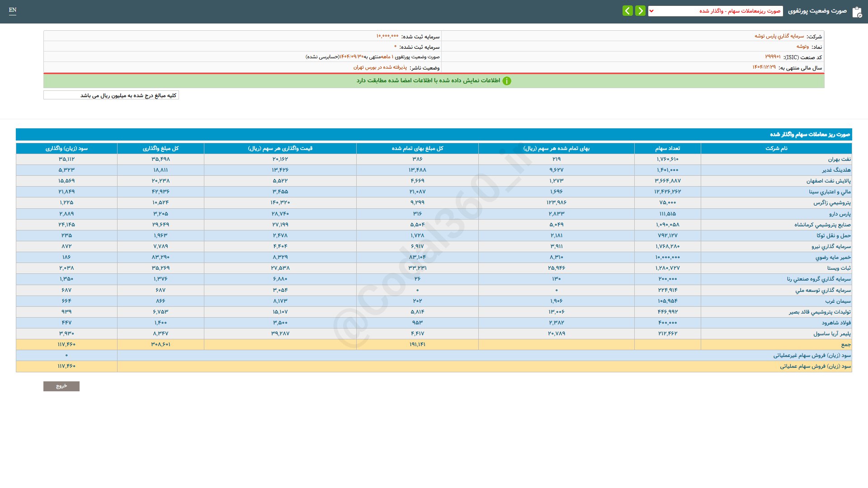Click the red dropdown arrow of sheet selector
868x488 pixels.
(x=651, y=11)
